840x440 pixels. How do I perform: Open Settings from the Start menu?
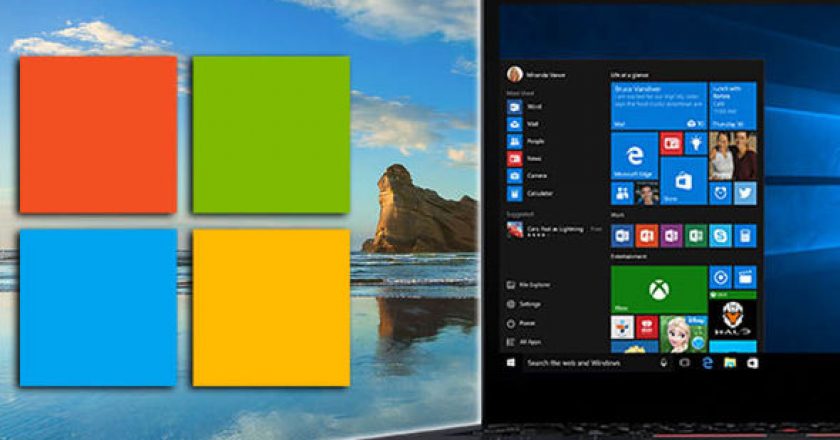point(524,304)
